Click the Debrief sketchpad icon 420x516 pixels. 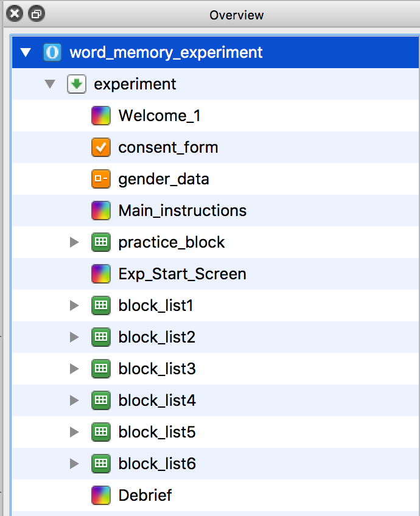100,495
